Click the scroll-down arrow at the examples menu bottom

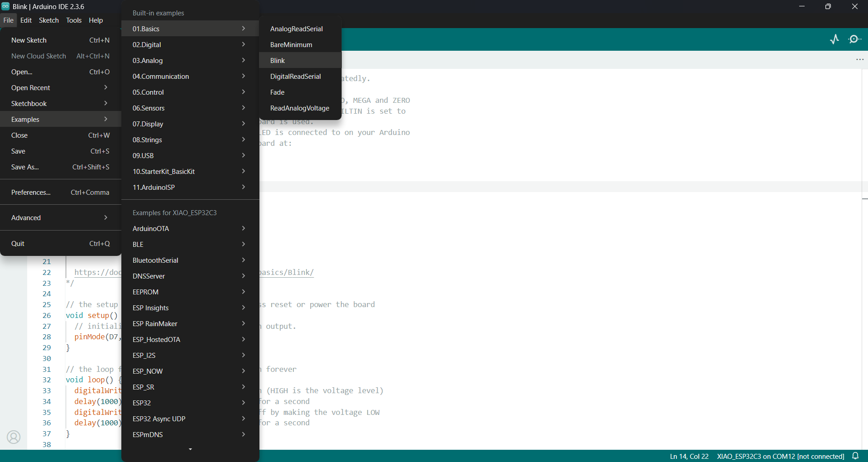tap(190, 449)
